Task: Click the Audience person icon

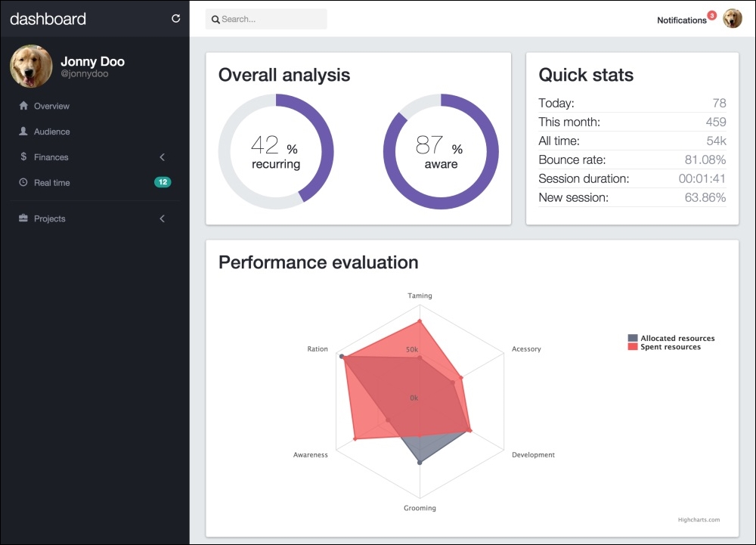Action: 23,132
